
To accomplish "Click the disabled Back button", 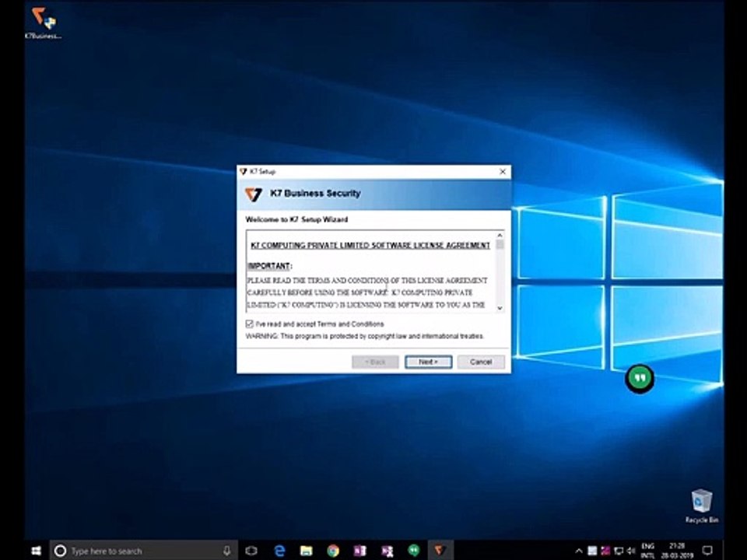I will point(375,362).
